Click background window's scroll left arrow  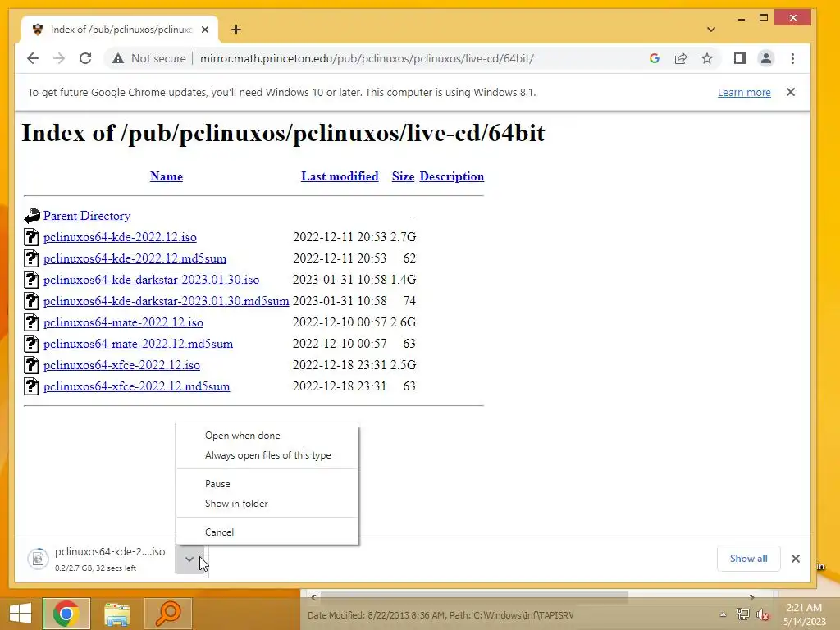(x=313, y=597)
